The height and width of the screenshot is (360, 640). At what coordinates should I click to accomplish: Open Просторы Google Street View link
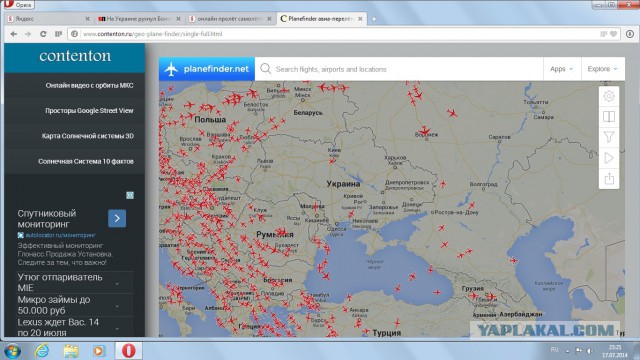(x=89, y=111)
